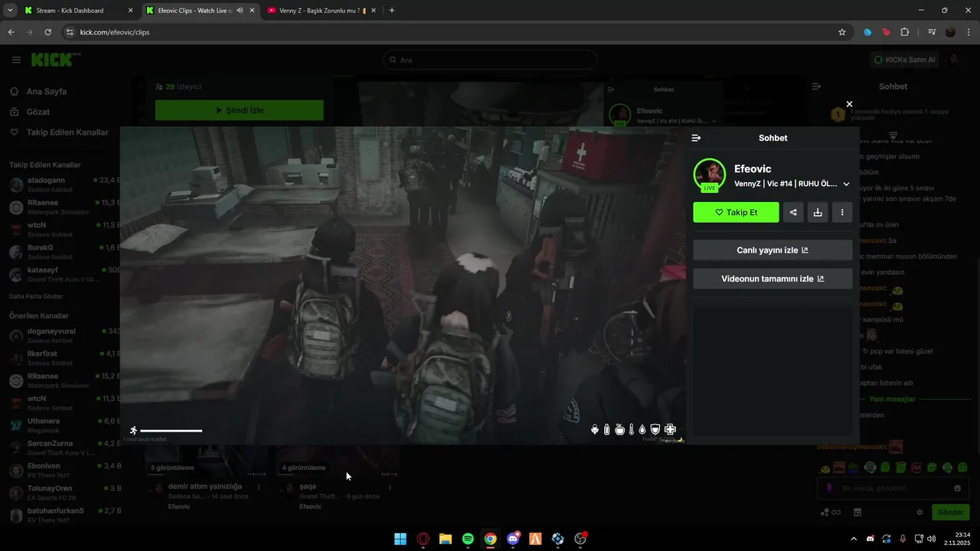Open the Kick sidebar hamburger menu
Viewport: 980px width, 551px height.
coord(16,60)
